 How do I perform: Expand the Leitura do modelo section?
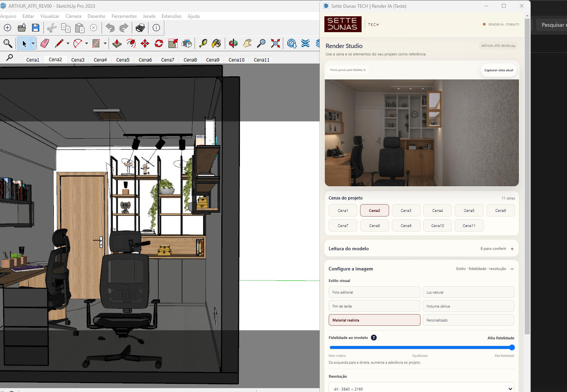(512, 249)
